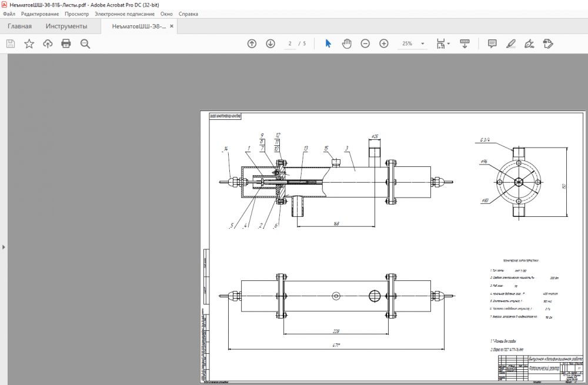Add bookmark with the star icon
The image size is (588, 385).
pyautogui.click(x=29, y=43)
